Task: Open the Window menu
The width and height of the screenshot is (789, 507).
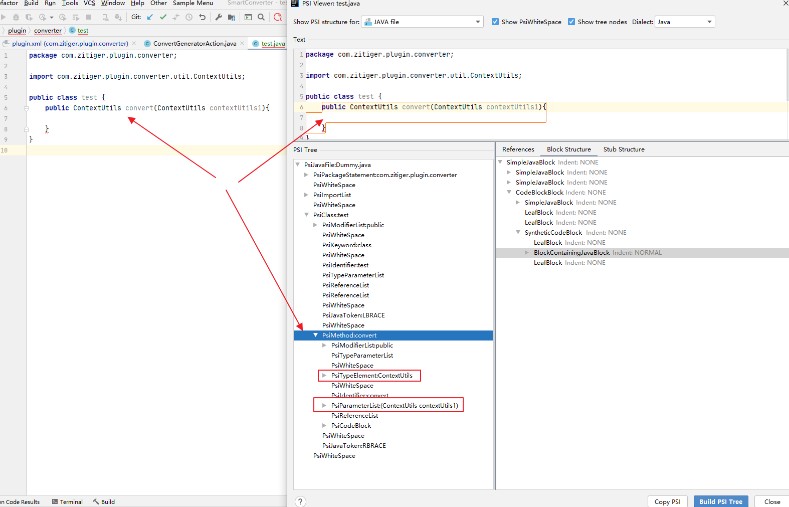Action: [x=113, y=3]
